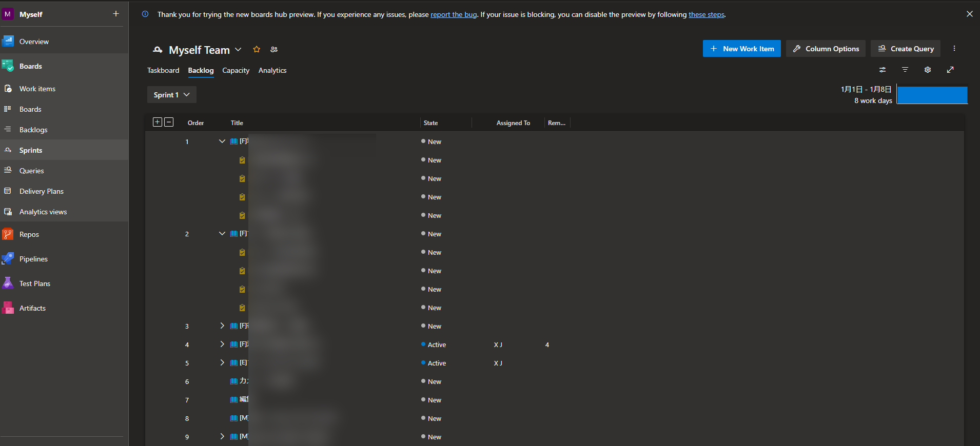Open Analytics views page
The width and height of the screenshot is (980, 446).
click(x=64, y=212)
